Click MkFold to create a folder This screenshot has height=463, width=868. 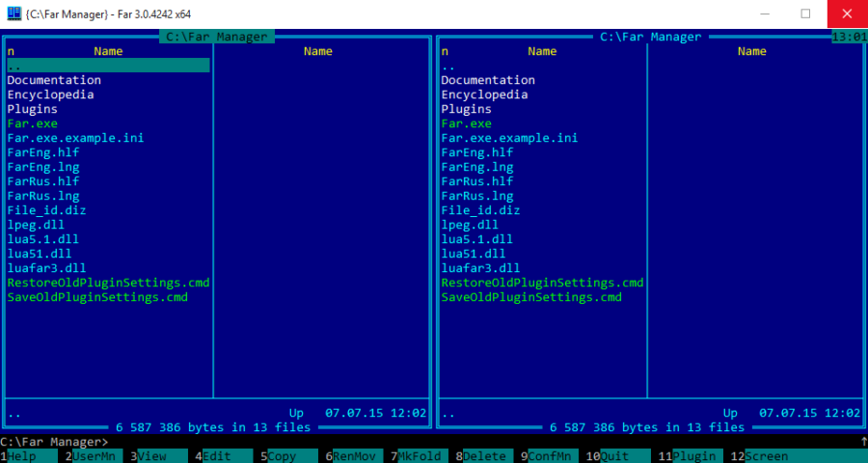point(419,456)
